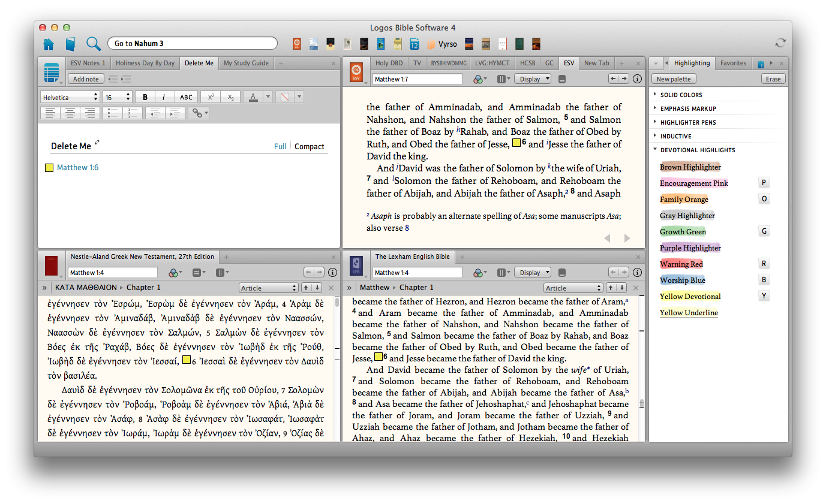Click the reading view icon beside Display in ESV
Image resolution: width=826 pixels, height=504 pixels.
pos(562,79)
